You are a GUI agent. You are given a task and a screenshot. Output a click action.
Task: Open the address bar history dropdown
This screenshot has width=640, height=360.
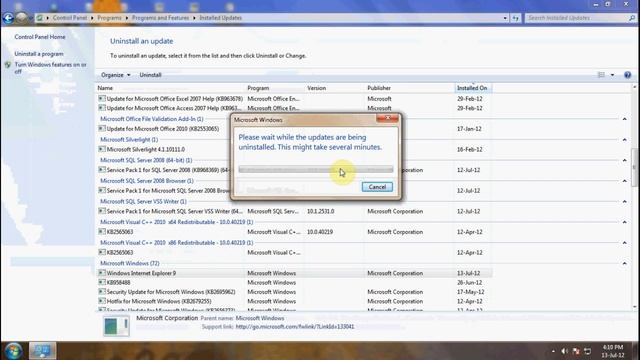(x=505, y=18)
